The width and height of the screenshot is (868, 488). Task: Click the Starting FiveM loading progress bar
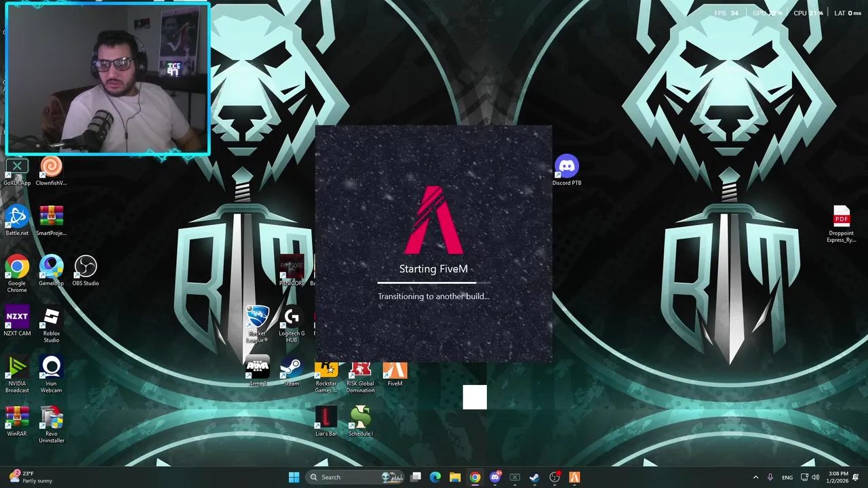coord(434,283)
